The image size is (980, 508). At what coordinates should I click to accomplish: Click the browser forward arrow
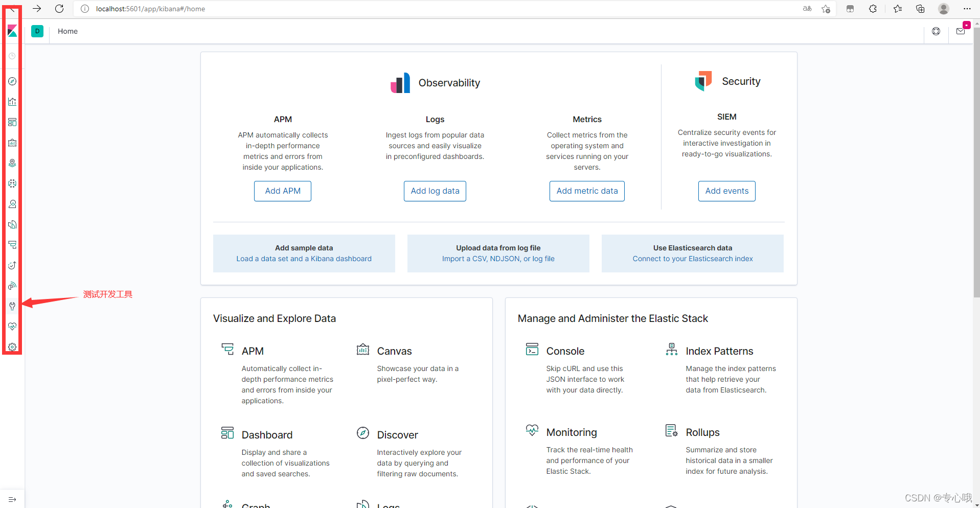tap(37, 9)
